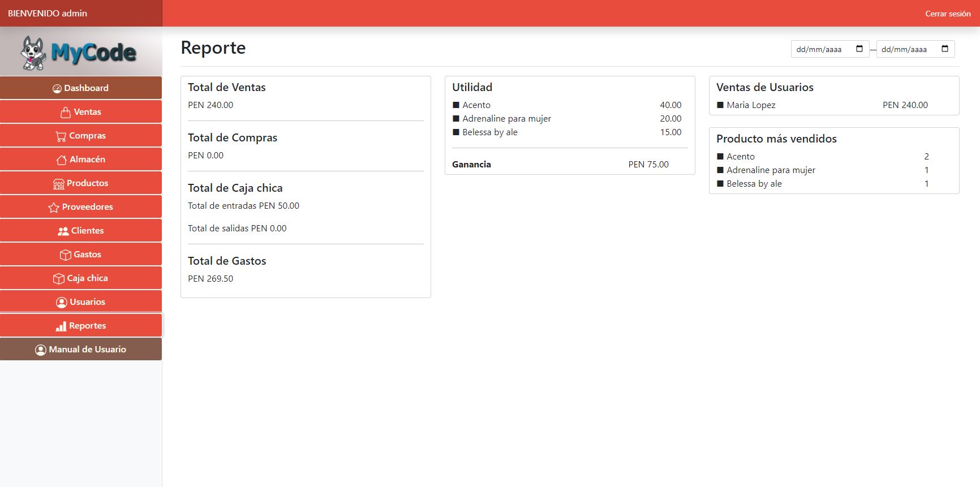
Task: Click the Almacén house icon
Action: click(62, 160)
